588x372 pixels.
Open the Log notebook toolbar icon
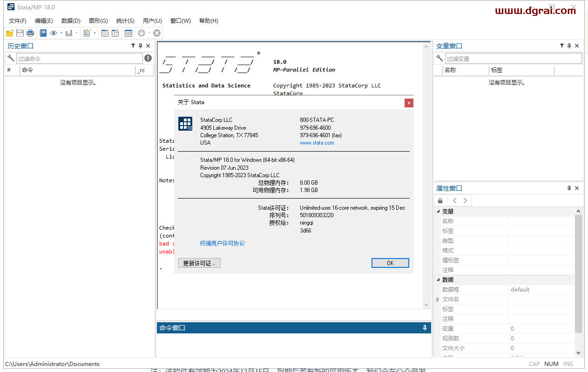tap(43, 33)
